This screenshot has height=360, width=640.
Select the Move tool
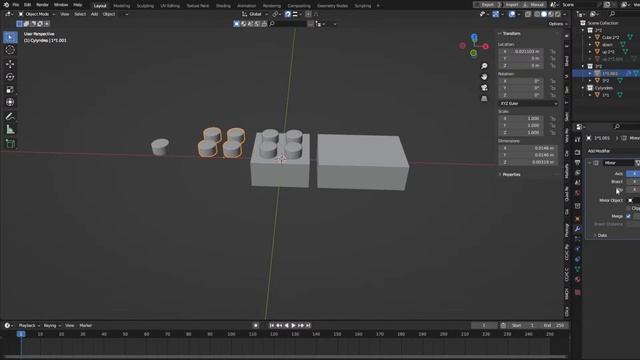click(10, 64)
